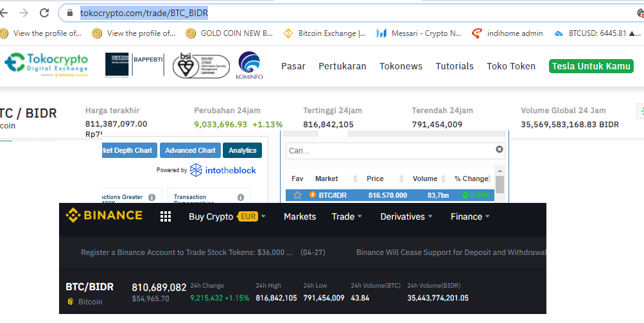Open the bsi ISO certification badge
Image resolution: width=644 pixels, height=323 pixels.
point(201,65)
